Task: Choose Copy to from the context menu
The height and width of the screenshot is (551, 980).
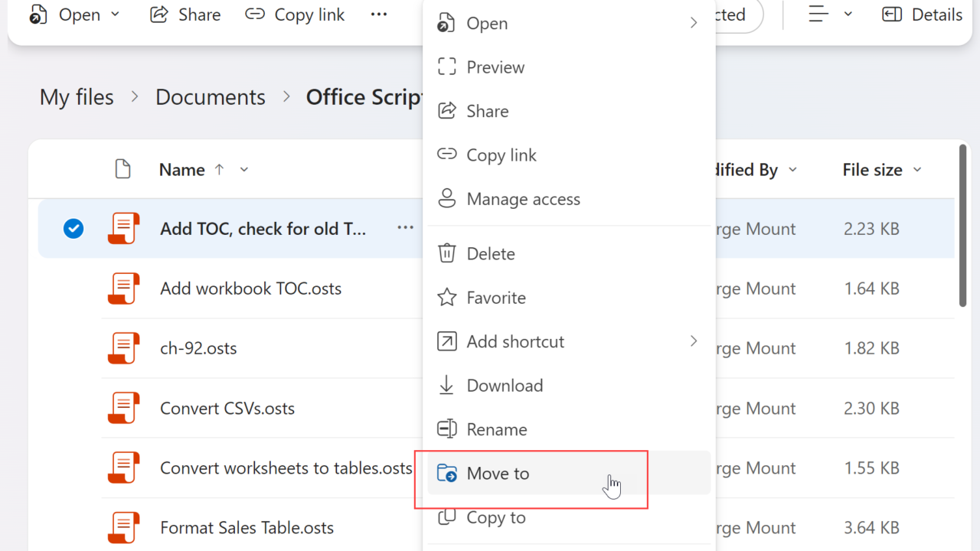Action: click(x=496, y=518)
